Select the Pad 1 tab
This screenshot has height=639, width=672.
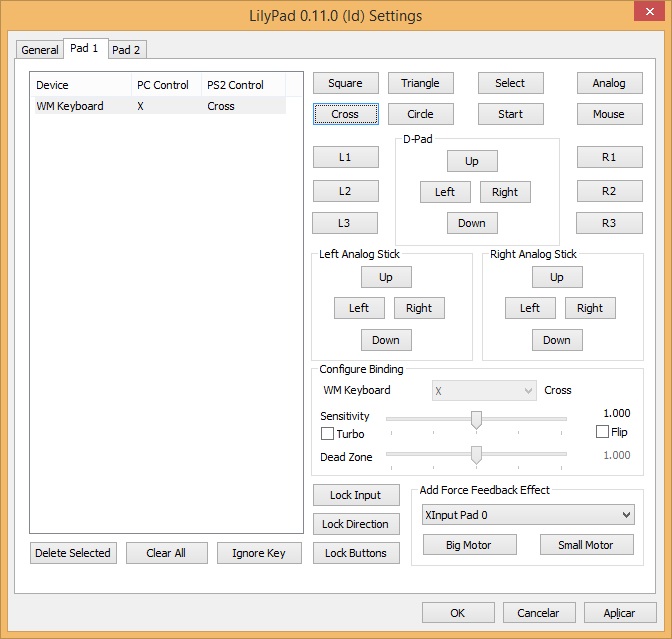pyautogui.click(x=85, y=48)
